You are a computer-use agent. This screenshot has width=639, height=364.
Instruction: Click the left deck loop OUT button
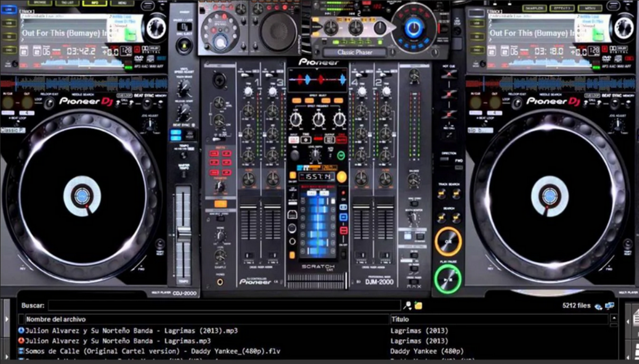[x=27, y=102]
